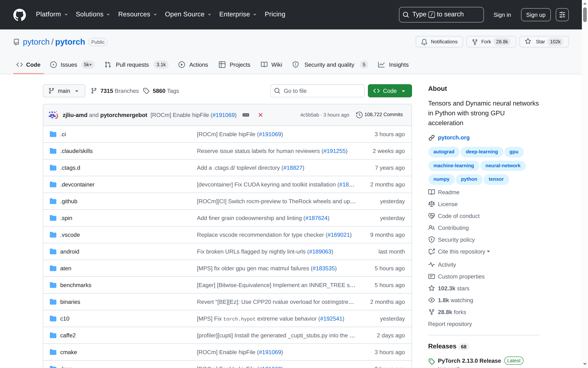This screenshot has width=588, height=368.
Task: Click the failed status red X icon
Action: click(x=261, y=115)
